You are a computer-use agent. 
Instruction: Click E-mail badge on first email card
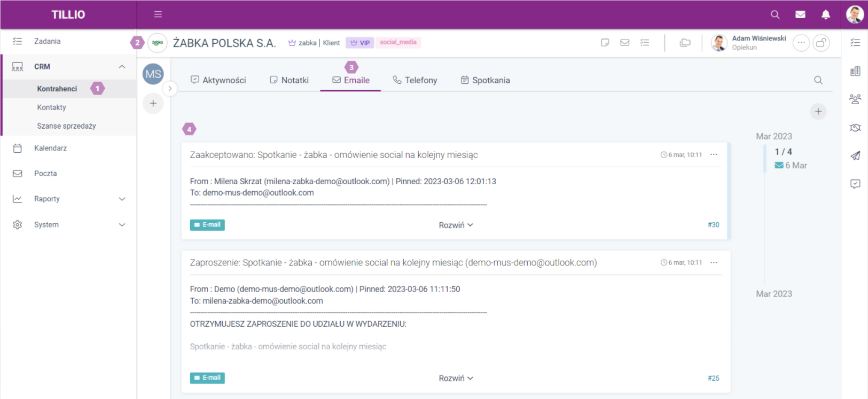[x=207, y=225]
